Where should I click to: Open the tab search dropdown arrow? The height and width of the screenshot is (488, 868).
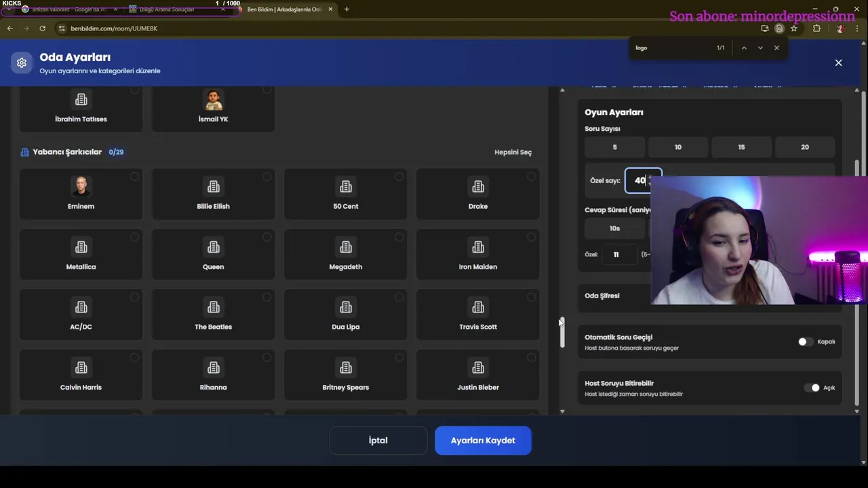8,9
